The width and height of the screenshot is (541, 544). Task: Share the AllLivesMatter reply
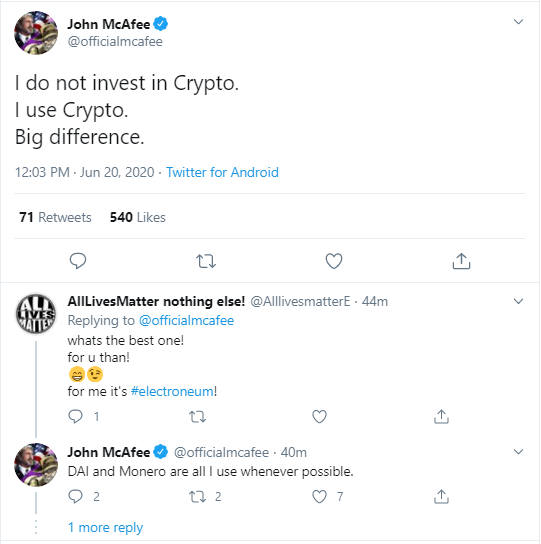click(441, 417)
